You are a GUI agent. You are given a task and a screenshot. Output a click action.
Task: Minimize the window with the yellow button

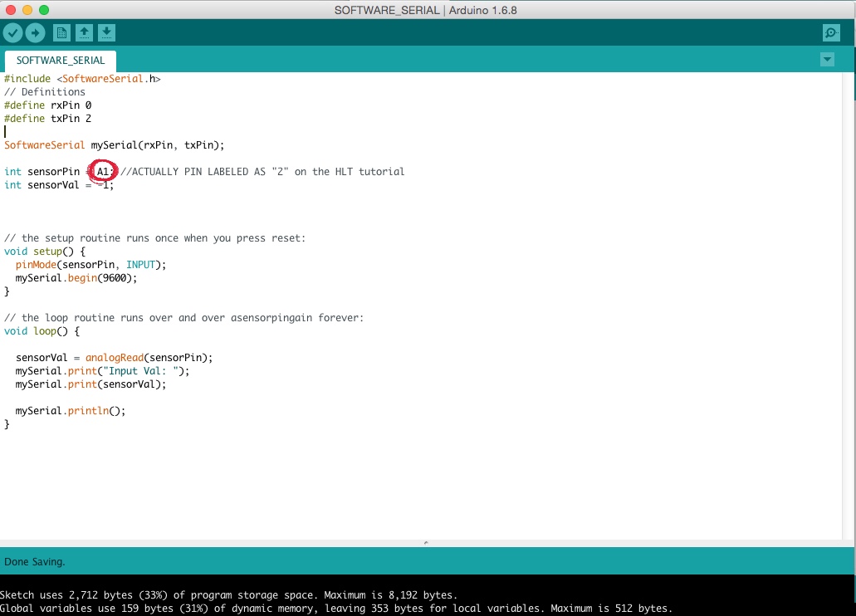27,10
